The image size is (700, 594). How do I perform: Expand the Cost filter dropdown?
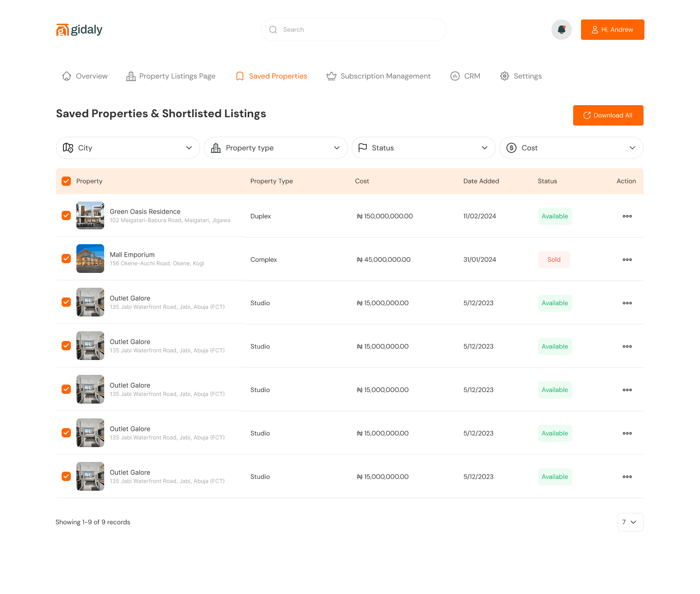tap(571, 148)
